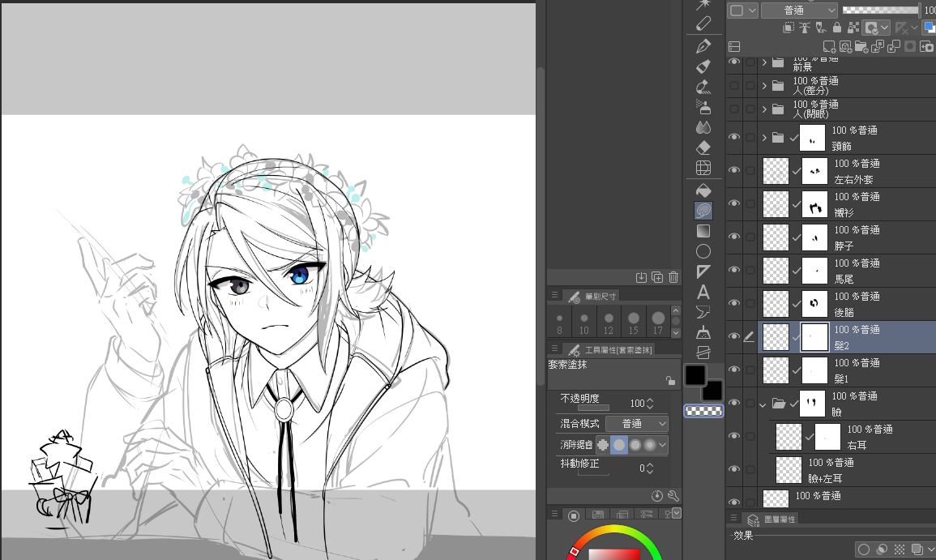Show the 人(閉眼) folder layer
The width and height of the screenshot is (936, 560).
734,109
